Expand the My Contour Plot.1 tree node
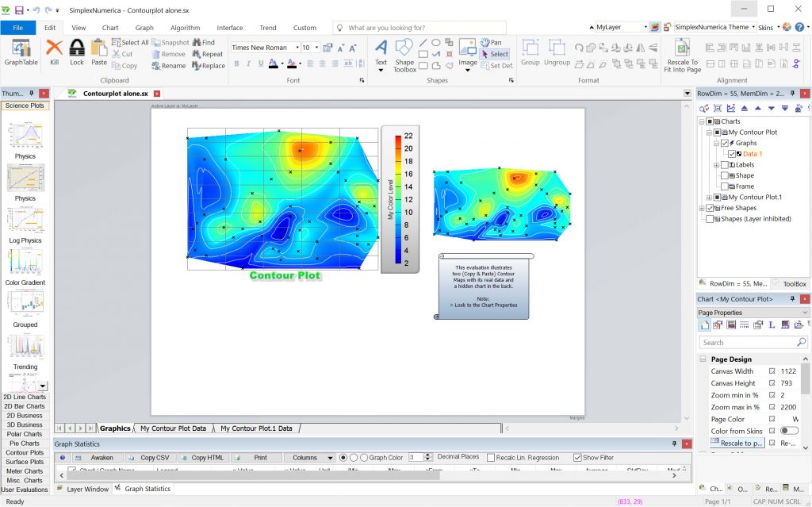 click(x=709, y=198)
